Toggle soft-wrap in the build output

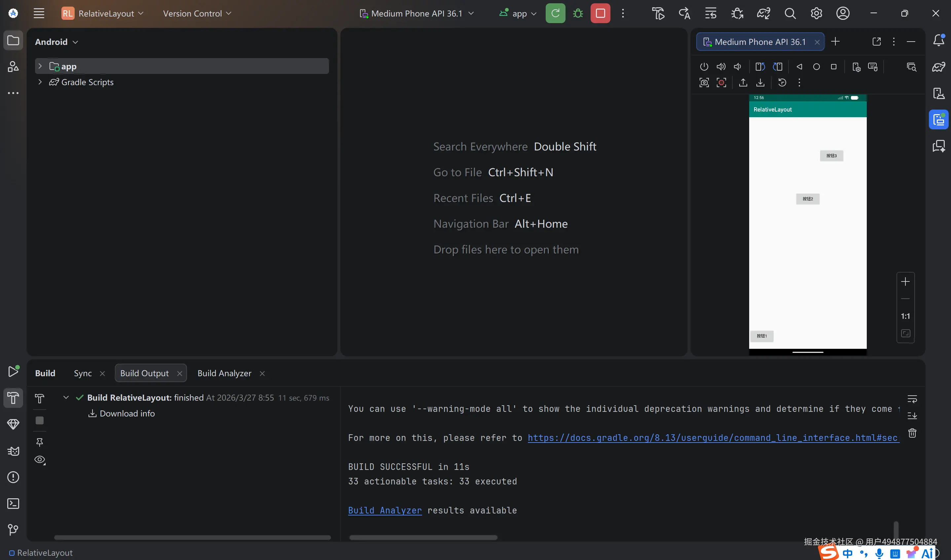912,399
